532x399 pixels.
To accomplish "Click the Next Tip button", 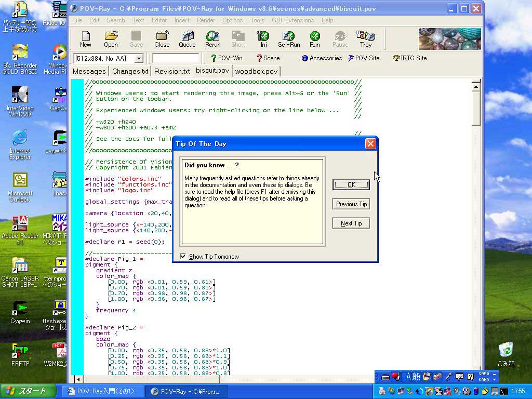I will click(351, 223).
